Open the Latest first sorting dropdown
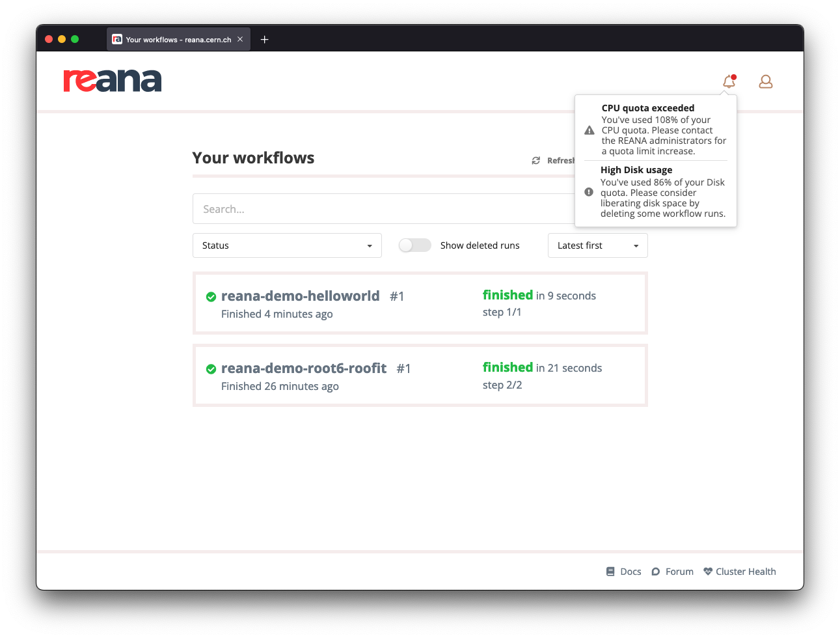The image size is (840, 638). pyautogui.click(x=597, y=245)
